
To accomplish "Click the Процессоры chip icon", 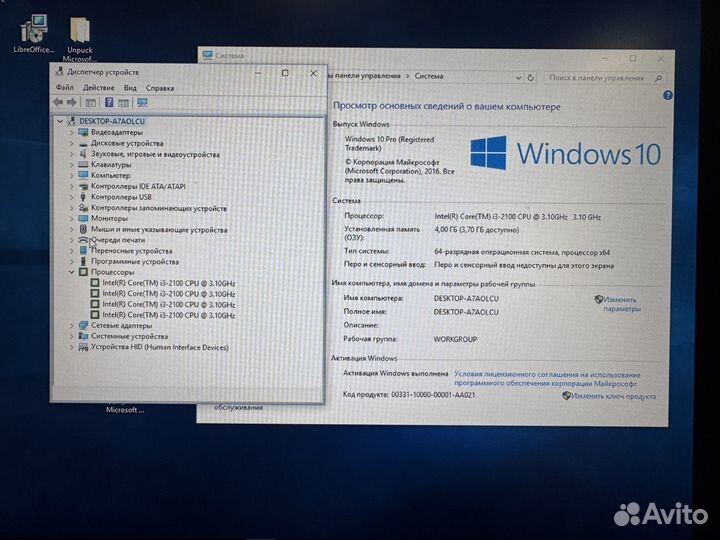I will pos(83,272).
